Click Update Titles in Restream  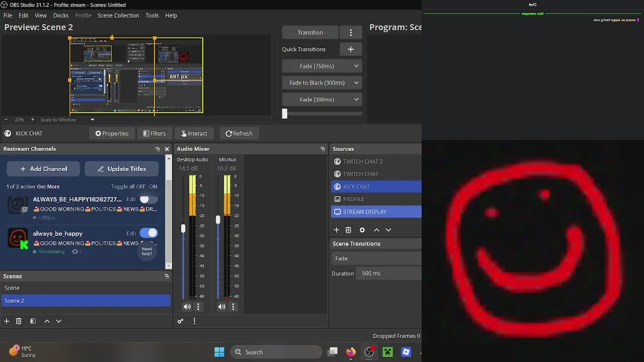click(x=122, y=169)
